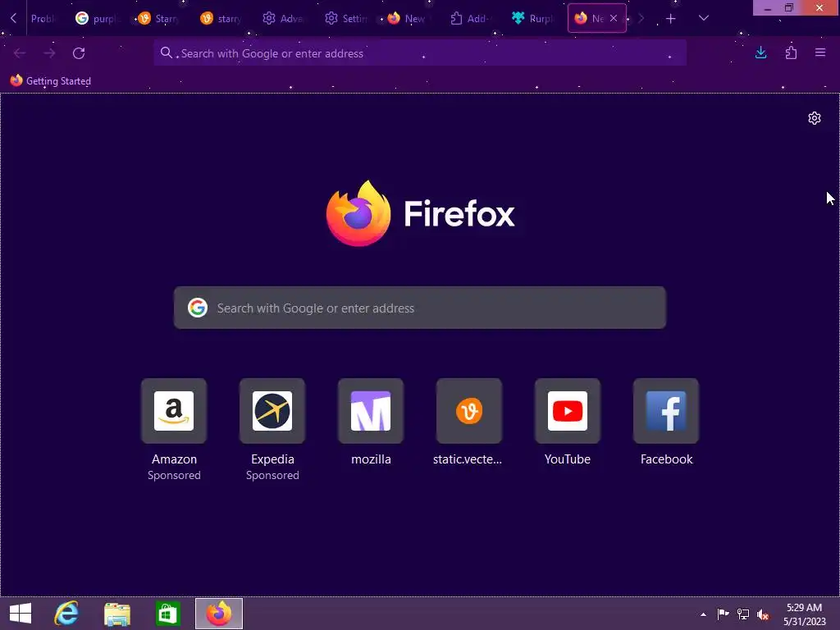Open the Windows Start button

coord(21,614)
